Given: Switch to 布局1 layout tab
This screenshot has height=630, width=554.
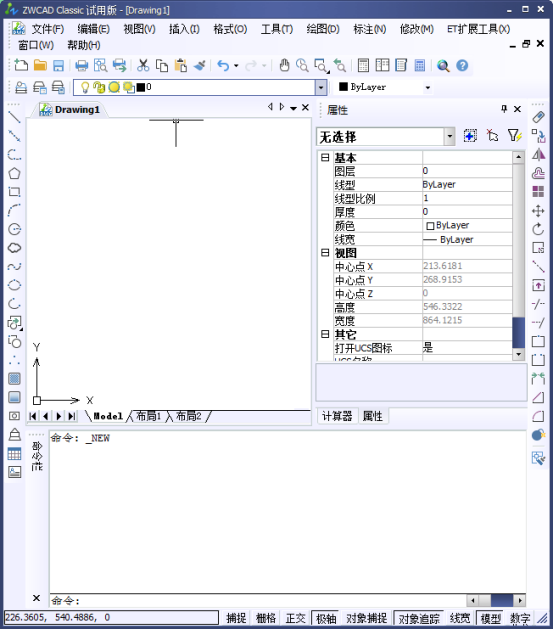Looking at the screenshot, I should [x=149, y=416].
